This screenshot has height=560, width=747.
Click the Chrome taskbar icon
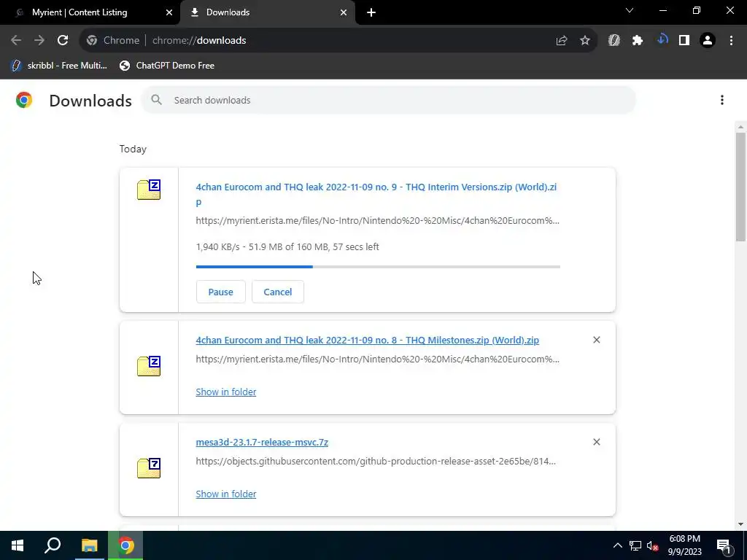point(125,545)
